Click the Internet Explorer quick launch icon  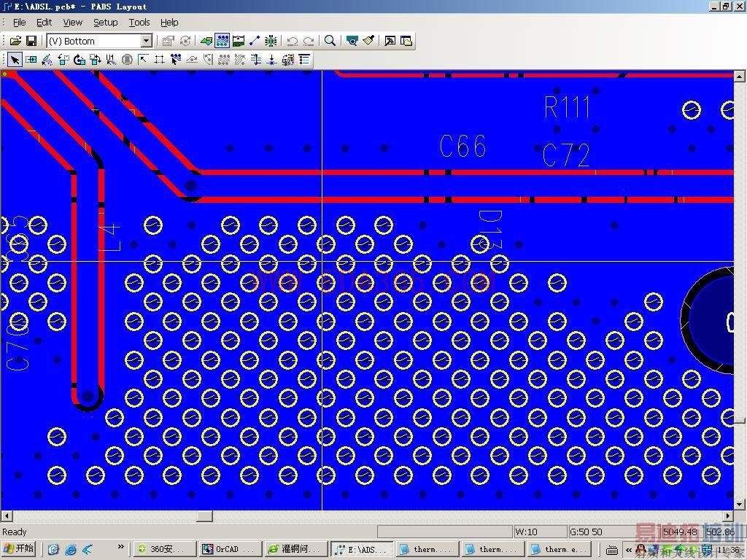pyautogui.click(x=70, y=550)
